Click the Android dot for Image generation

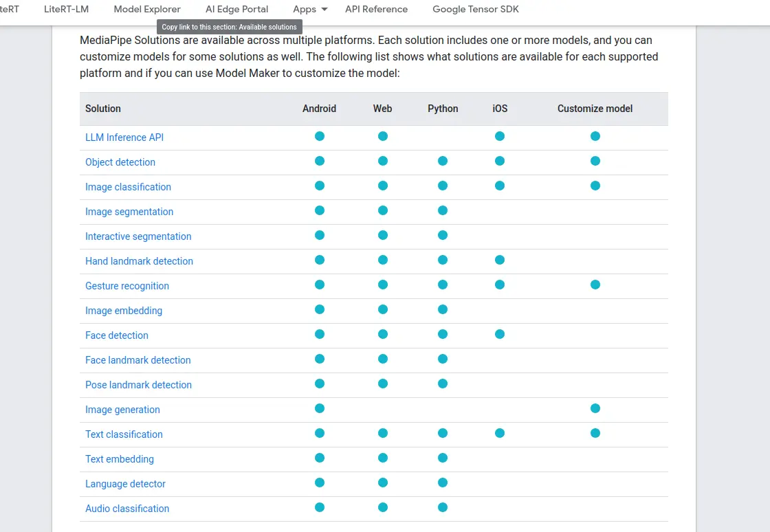[x=320, y=408]
